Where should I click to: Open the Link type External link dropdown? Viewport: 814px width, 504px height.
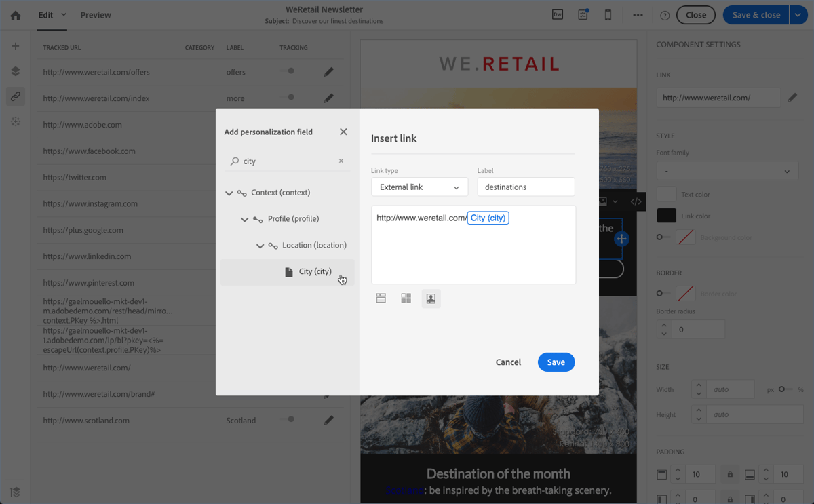419,187
